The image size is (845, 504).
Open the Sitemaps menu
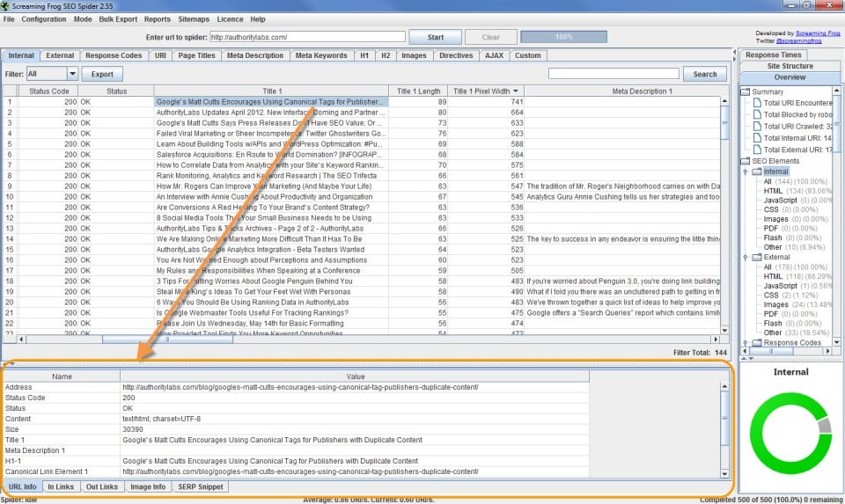[x=194, y=19]
